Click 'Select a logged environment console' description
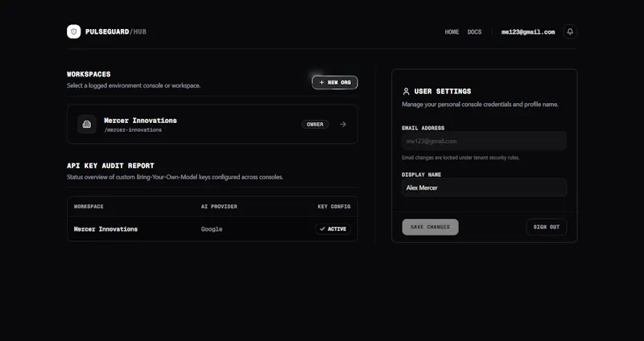644x341 pixels. coord(134,86)
